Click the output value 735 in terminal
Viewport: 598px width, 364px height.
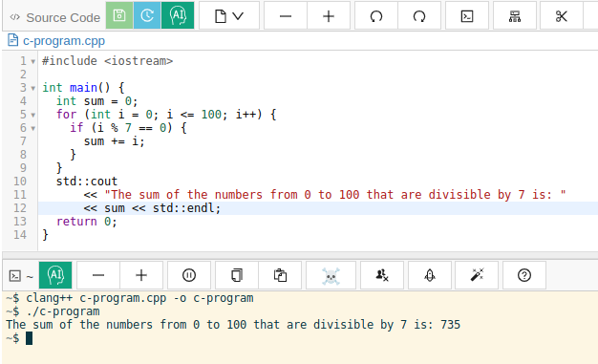click(x=450, y=325)
